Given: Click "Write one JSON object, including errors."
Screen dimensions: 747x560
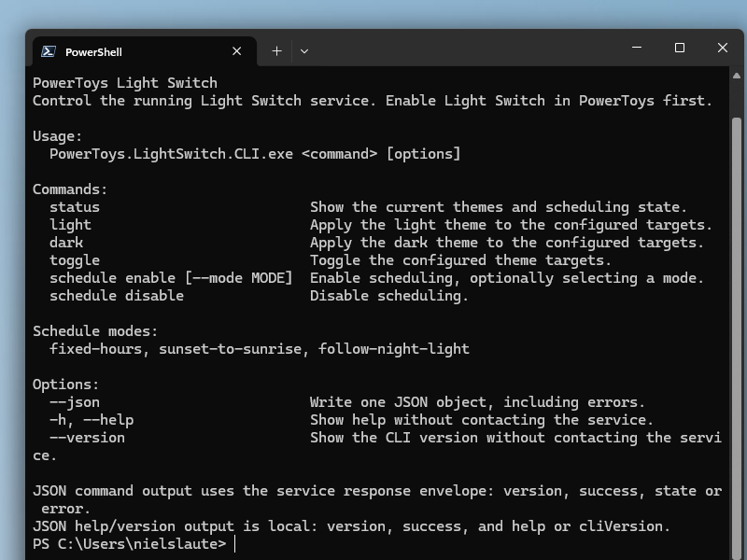Looking at the screenshot, I should pos(477,402).
